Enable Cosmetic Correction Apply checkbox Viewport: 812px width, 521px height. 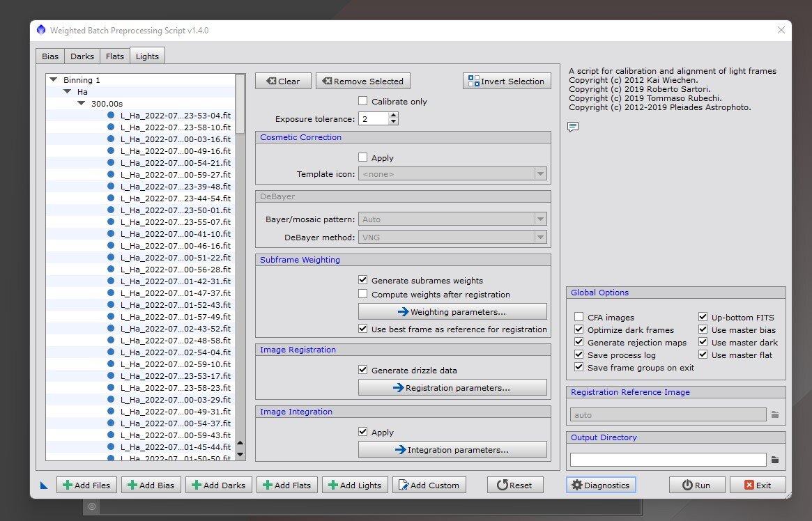point(363,157)
